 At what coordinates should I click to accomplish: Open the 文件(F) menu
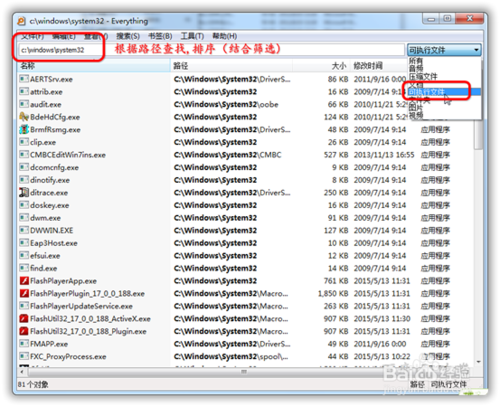(x=32, y=36)
